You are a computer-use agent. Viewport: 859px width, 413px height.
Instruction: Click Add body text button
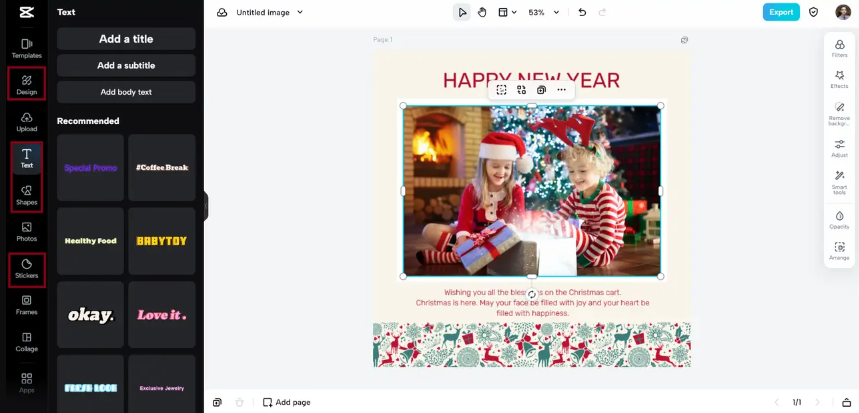pos(126,92)
